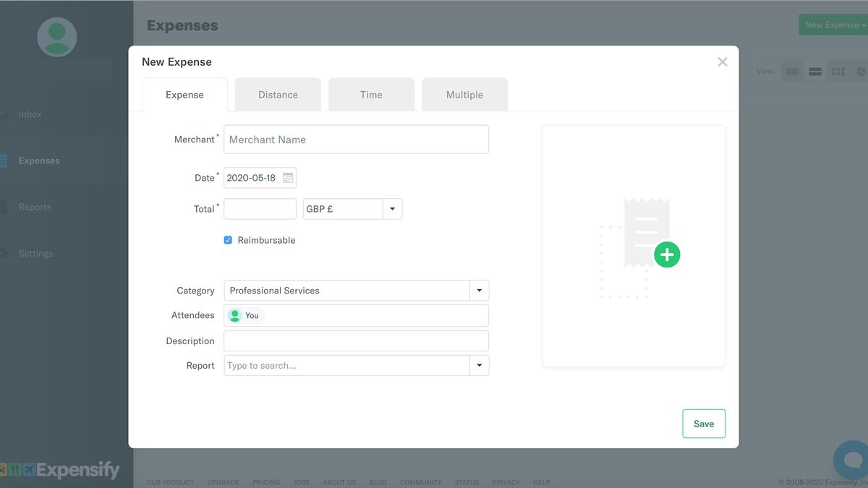Expand the GBP £ currency dropdown
Image resolution: width=868 pixels, height=488 pixels.
pos(392,209)
